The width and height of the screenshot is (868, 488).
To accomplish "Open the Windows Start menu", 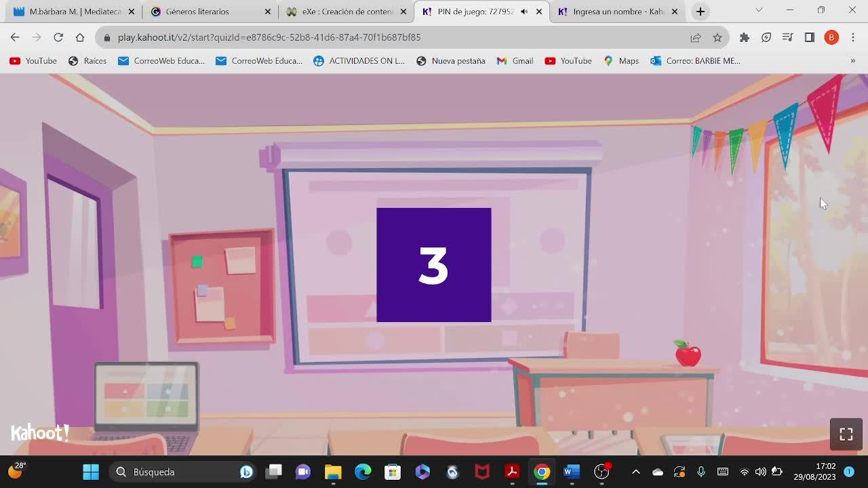I will coord(91,472).
